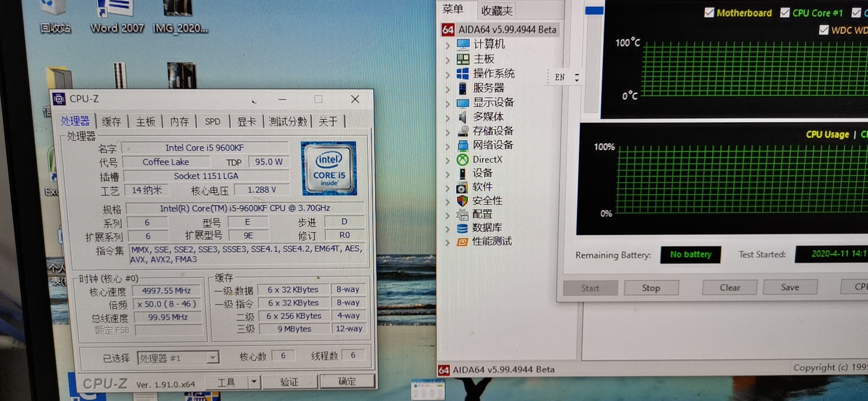
Task: Click the CPU-Z title bar app icon
Action: (x=59, y=99)
